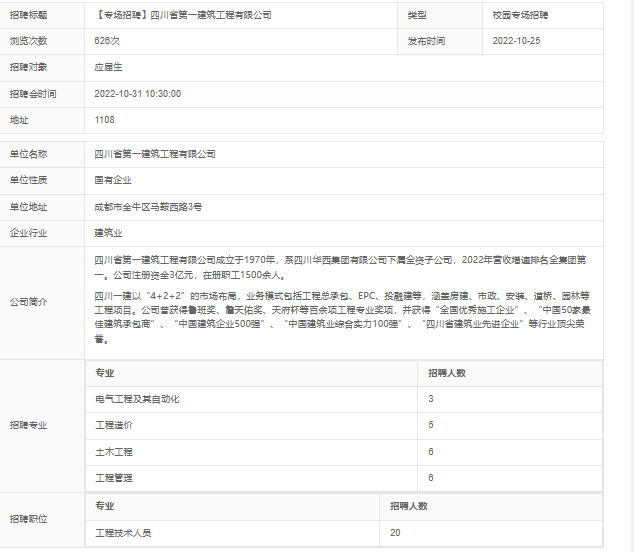Select the 应届生 value

[108, 67]
